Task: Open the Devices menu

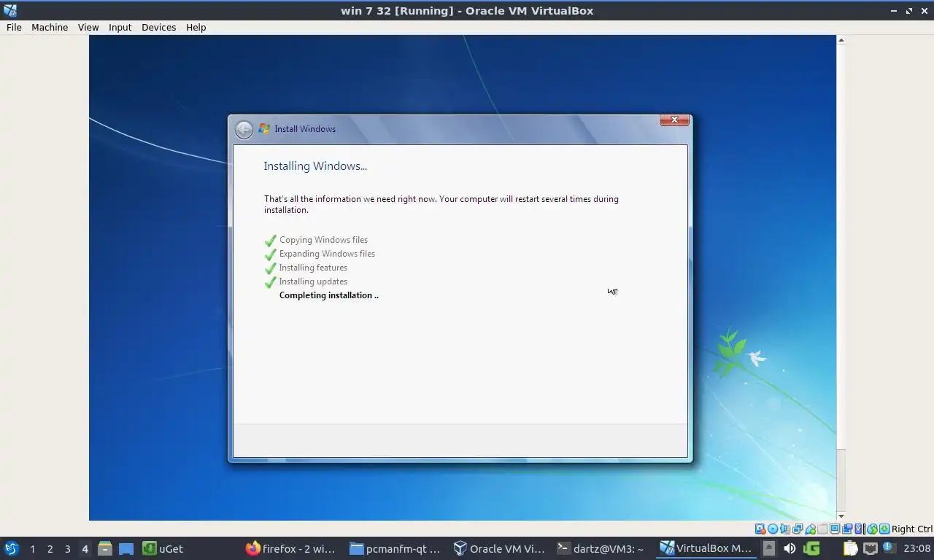Action: (158, 27)
